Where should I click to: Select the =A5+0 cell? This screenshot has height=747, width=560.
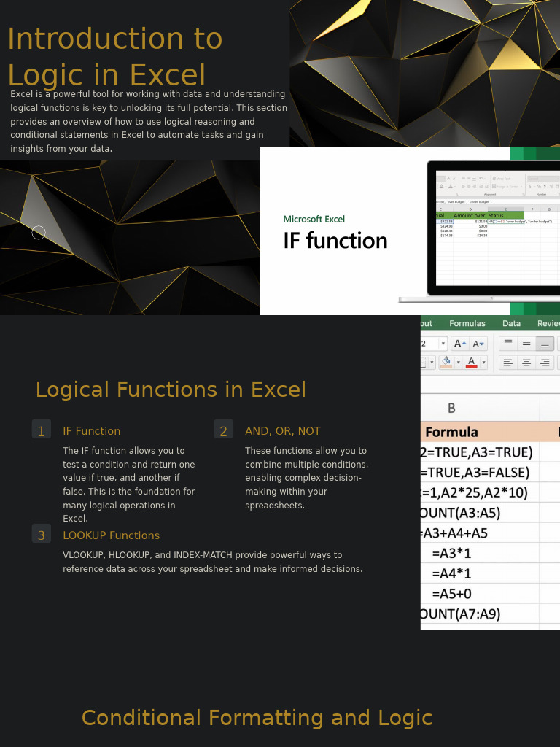480,594
